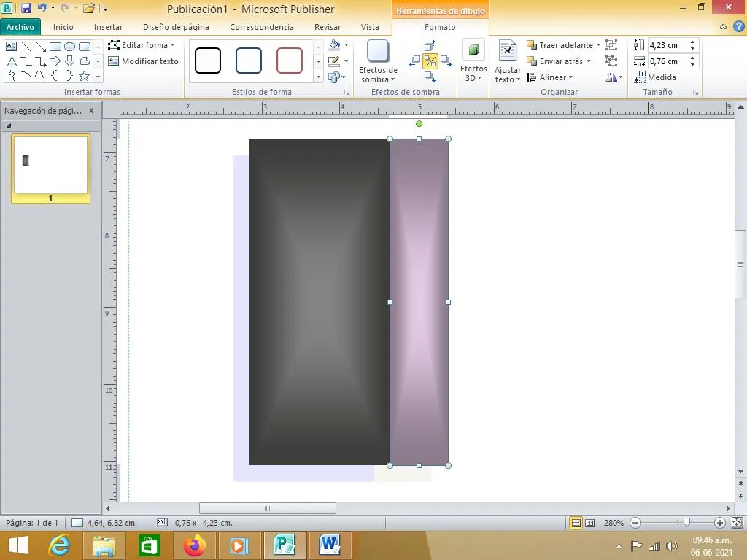Open the Enviar atrás dropdown arrow
The image size is (747, 560).
click(x=589, y=61)
